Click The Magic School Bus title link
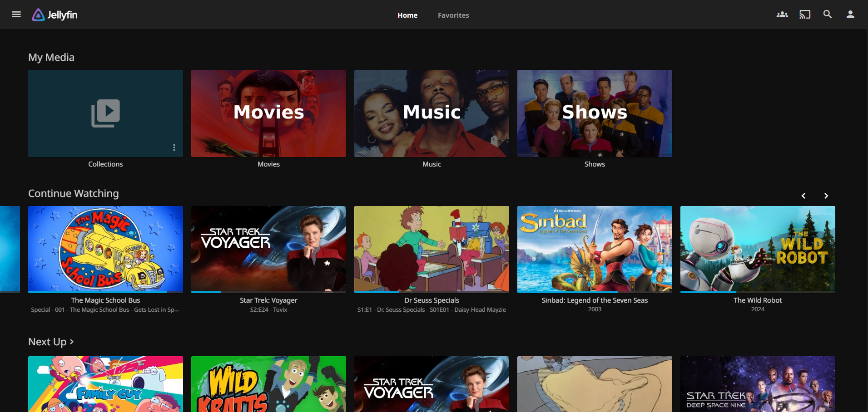The image size is (868, 412). pos(105,300)
